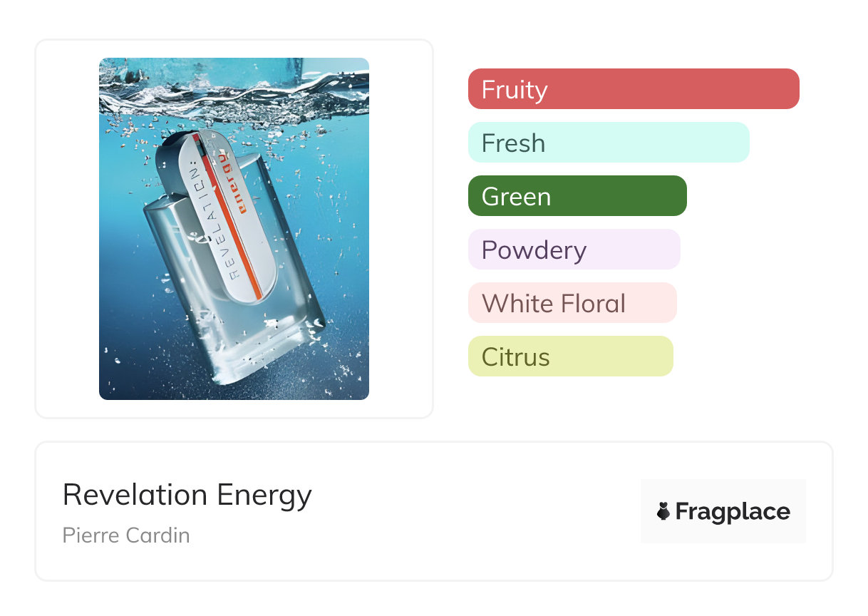Viewport: 868px width, 616px height.
Task: Click the word 'Fruity' label
Action: (515, 90)
